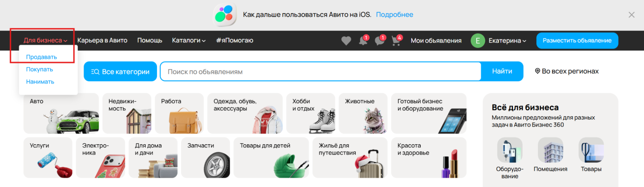Image resolution: width=644 pixels, height=187 pixels.
Task: Open notifications bell icon
Action: click(x=363, y=41)
